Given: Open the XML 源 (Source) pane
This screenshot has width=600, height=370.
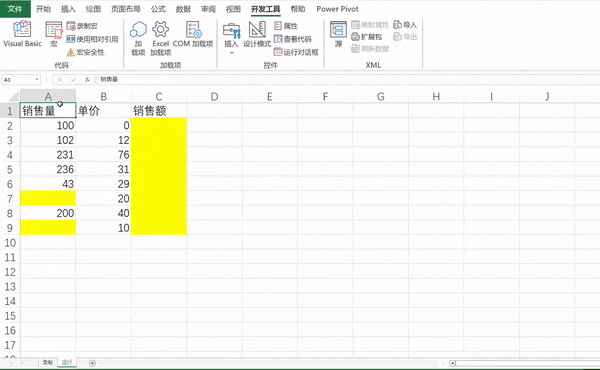Looking at the screenshot, I should (x=338, y=34).
